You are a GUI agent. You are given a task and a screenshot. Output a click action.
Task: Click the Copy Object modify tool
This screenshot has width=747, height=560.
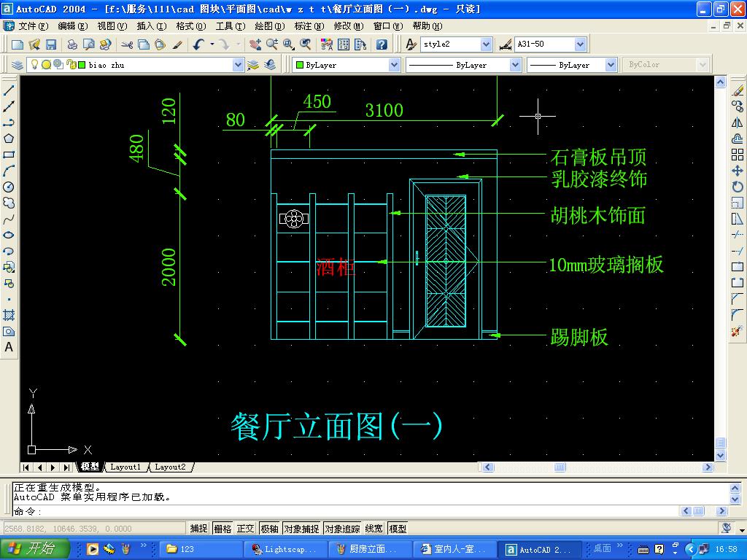coord(738,106)
